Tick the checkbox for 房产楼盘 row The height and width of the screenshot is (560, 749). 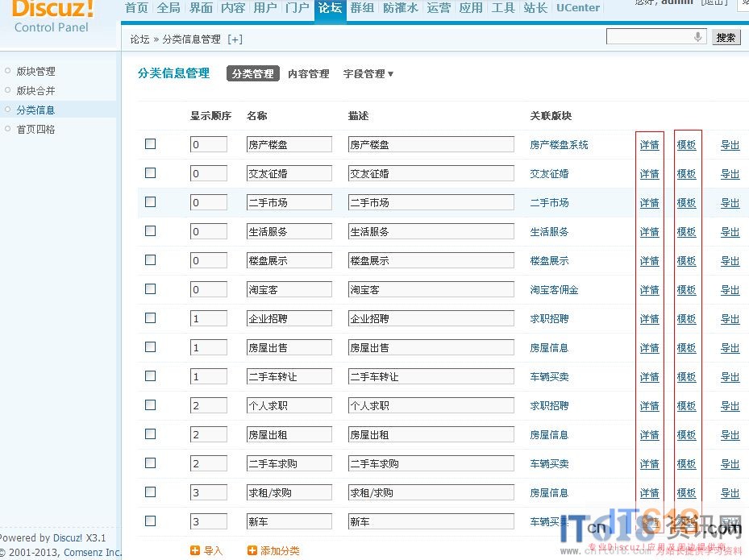150,144
